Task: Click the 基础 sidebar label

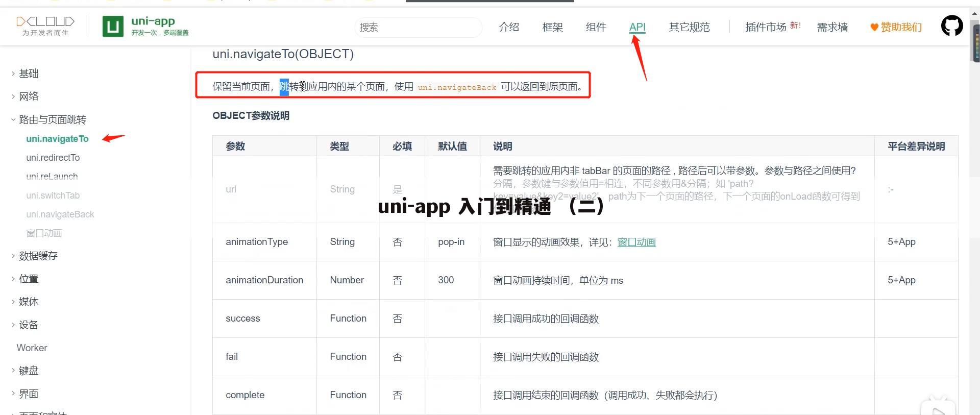Action: (x=29, y=74)
